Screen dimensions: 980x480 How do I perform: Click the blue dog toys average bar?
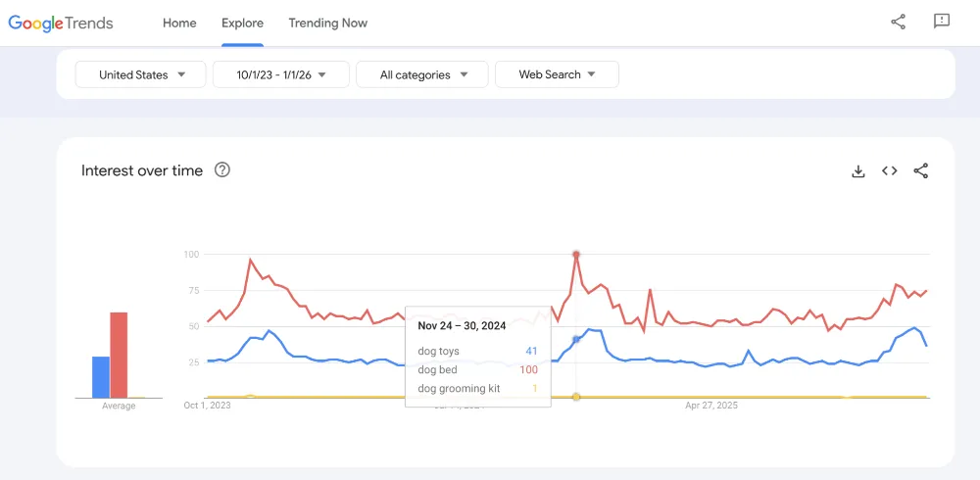click(x=101, y=377)
